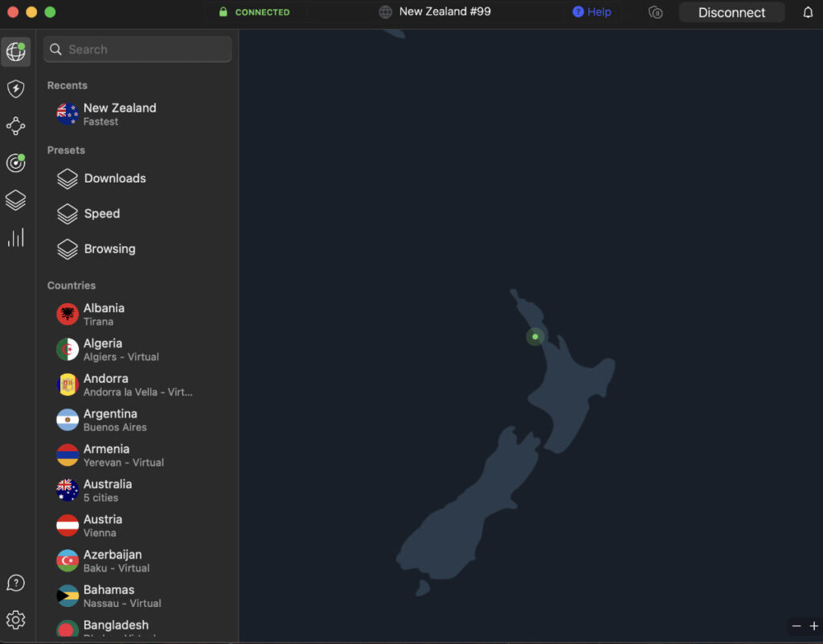
Task: Click the server search field
Action: 137,49
